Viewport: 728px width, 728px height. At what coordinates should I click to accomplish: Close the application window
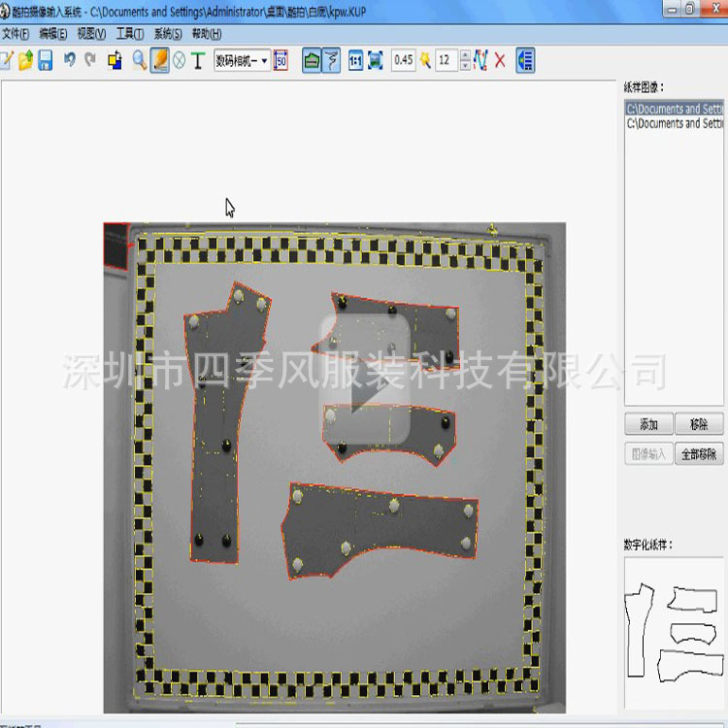[x=715, y=9]
